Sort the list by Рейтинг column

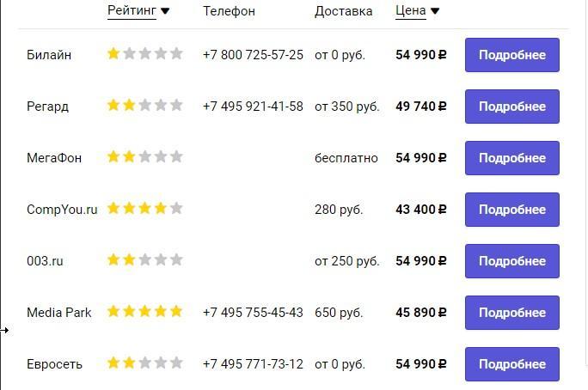click(x=132, y=11)
